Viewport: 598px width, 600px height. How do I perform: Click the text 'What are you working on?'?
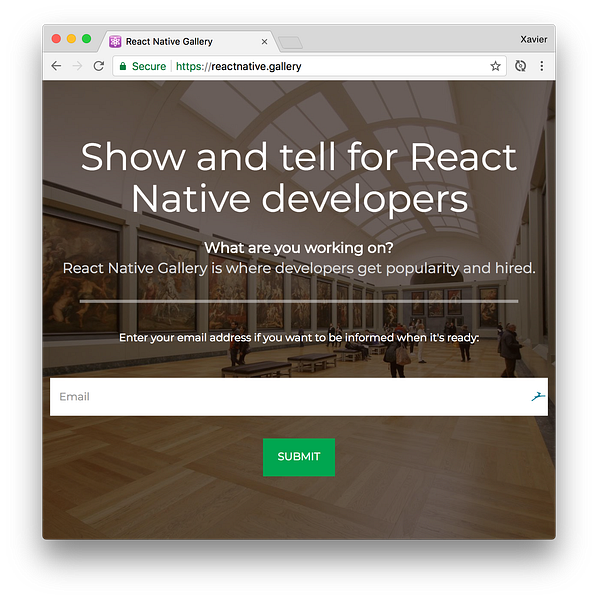coord(299,248)
